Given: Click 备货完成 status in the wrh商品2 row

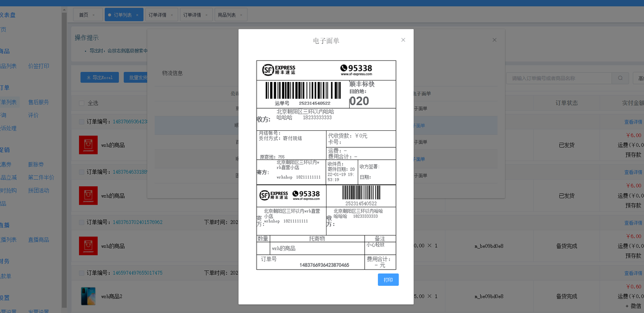Looking at the screenshot, I should coord(567,296).
